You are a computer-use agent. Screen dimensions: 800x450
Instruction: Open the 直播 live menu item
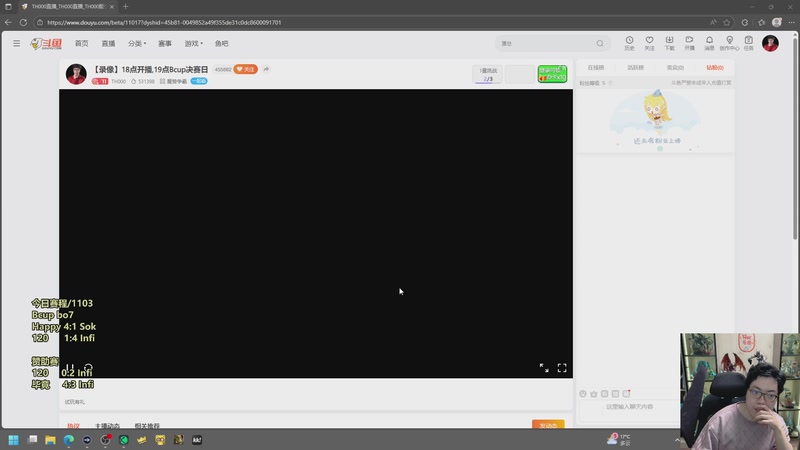(108, 43)
